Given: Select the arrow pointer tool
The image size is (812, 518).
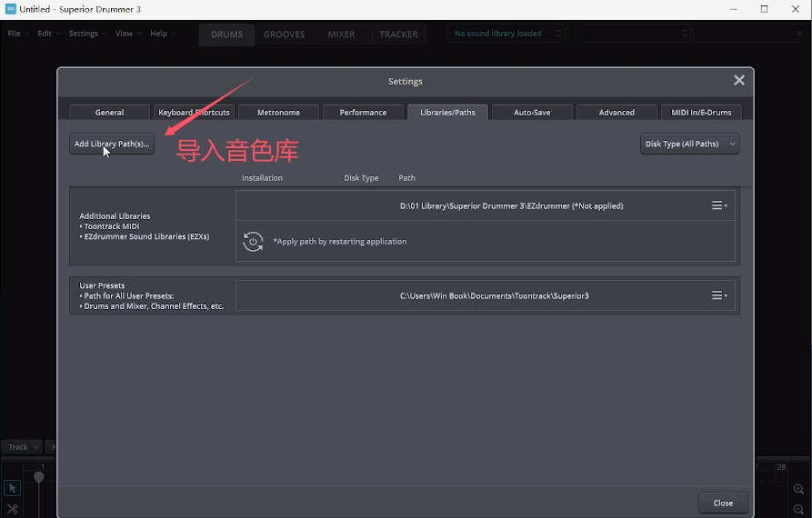Looking at the screenshot, I should [x=13, y=489].
